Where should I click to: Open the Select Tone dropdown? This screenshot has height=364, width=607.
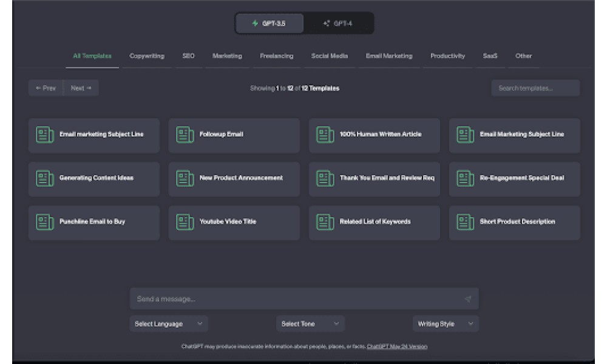[x=310, y=324]
